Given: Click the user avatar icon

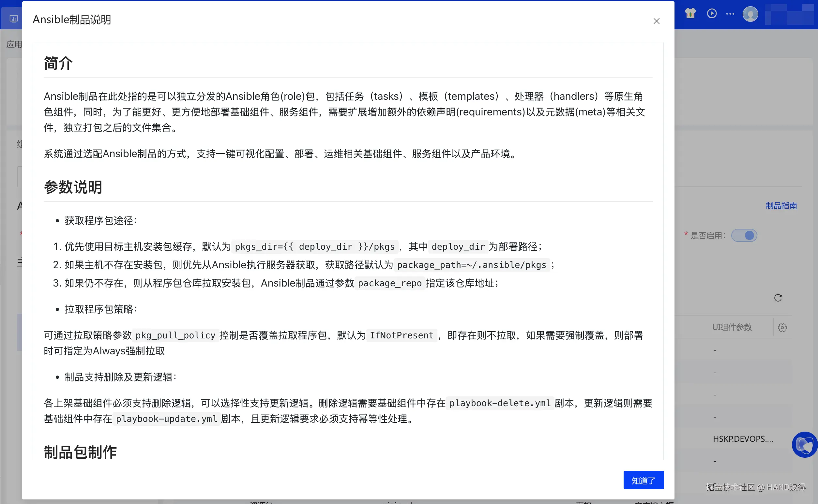Looking at the screenshot, I should 750,14.
